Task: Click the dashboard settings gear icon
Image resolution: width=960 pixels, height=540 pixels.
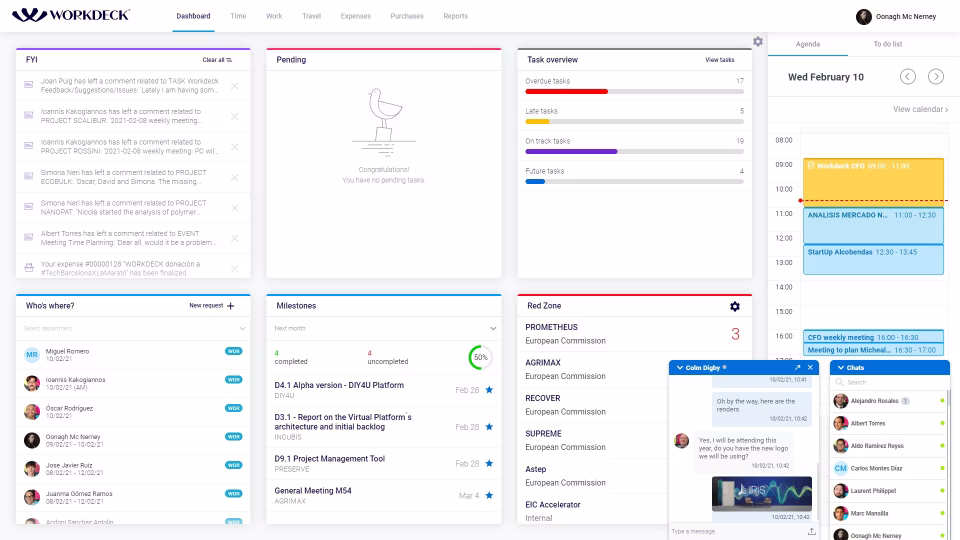Action: click(758, 42)
